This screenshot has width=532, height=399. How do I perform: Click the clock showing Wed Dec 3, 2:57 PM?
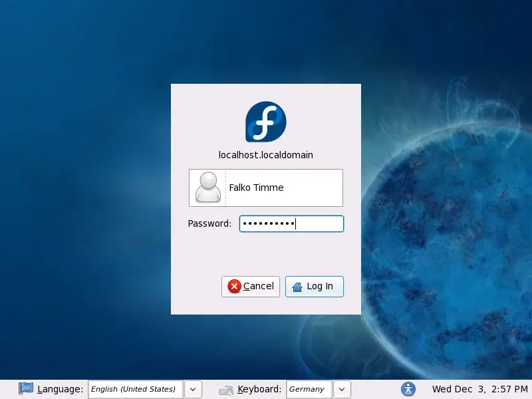tap(479, 389)
